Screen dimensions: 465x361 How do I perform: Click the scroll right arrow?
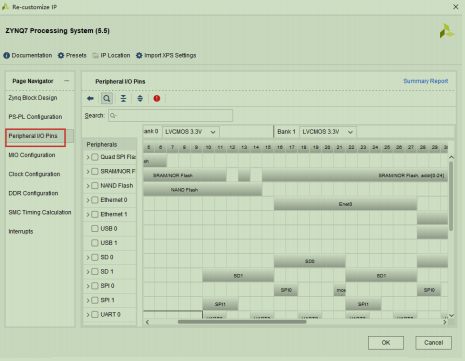(x=444, y=322)
